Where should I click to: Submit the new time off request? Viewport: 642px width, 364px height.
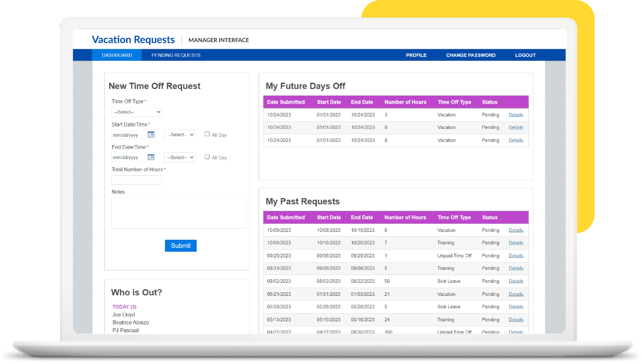[x=181, y=245]
